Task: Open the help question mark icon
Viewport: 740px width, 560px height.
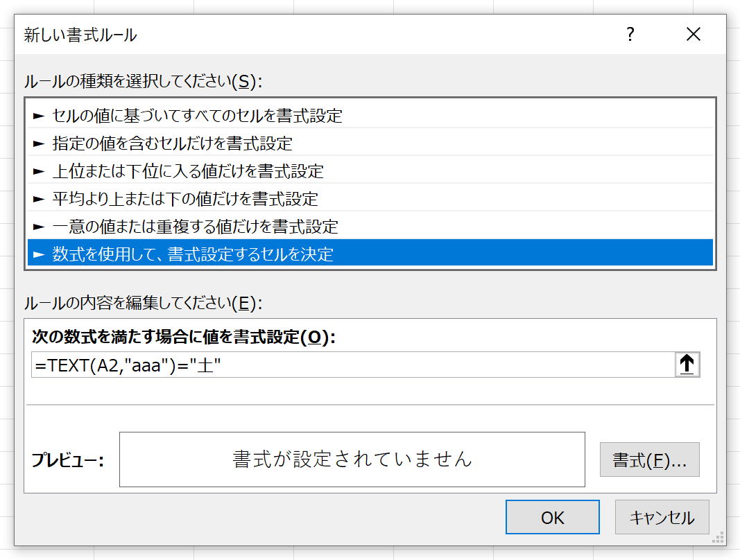Action: pos(630,34)
